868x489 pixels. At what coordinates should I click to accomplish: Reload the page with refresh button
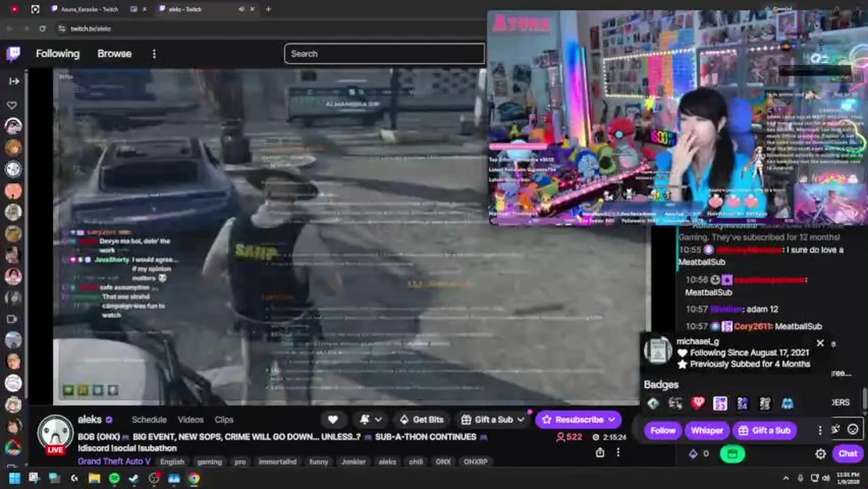[x=42, y=29]
